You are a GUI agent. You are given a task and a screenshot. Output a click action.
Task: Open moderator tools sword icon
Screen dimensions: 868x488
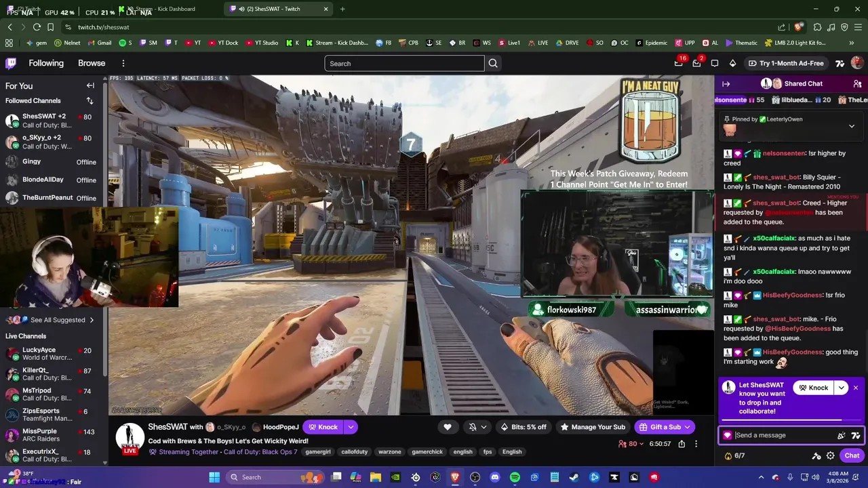click(816, 455)
